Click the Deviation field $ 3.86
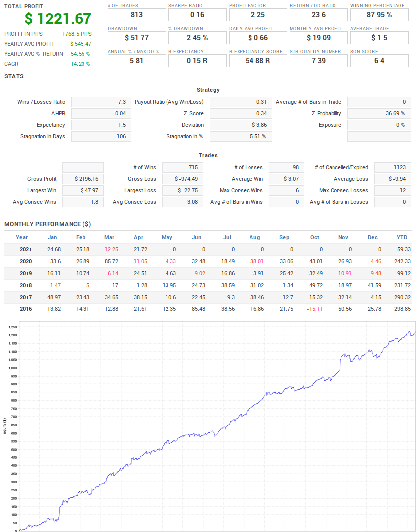This screenshot has height=532, width=417. coord(241,125)
